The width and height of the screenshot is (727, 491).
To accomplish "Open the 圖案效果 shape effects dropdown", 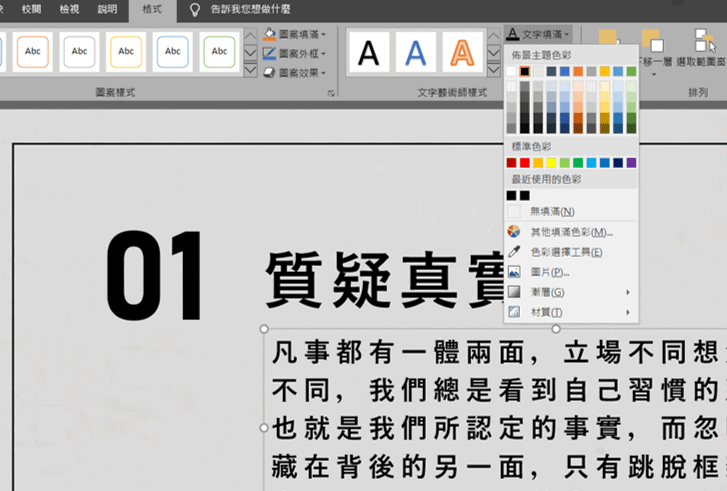I will [x=295, y=73].
